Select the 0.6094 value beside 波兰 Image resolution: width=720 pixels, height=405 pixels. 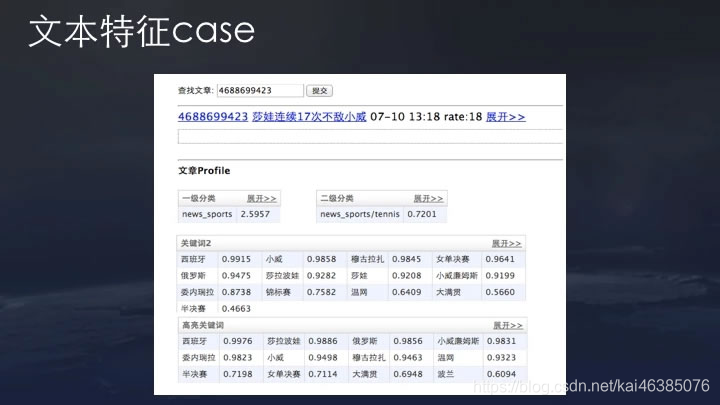501,374
